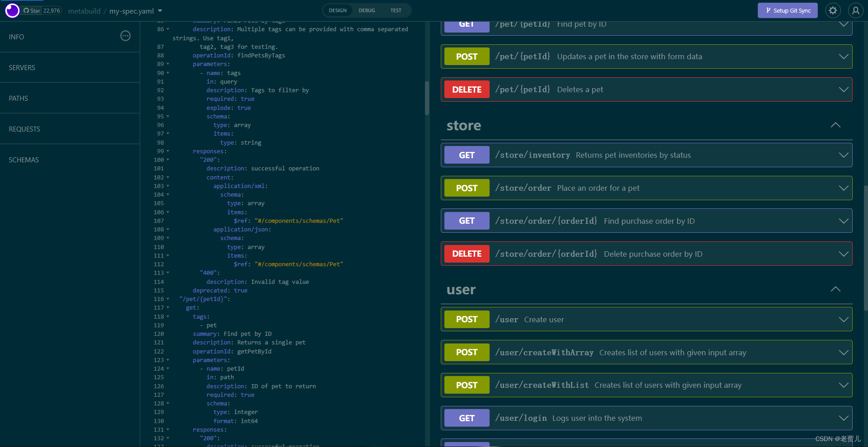Toggle fold arrow at line 123 parameters
Image resolution: width=868 pixels, height=447 pixels.
point(168,360)
